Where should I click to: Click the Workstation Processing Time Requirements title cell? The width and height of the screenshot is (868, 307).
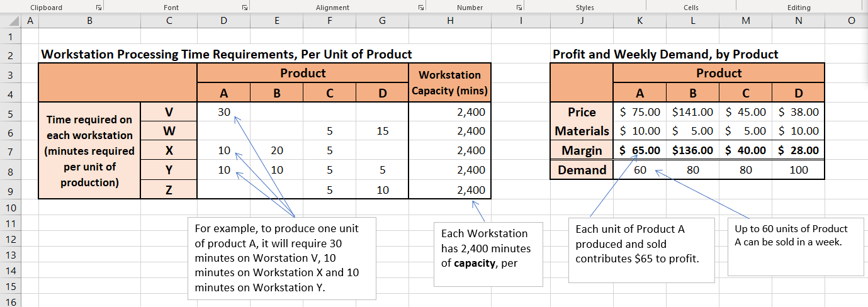click(227, 54)
